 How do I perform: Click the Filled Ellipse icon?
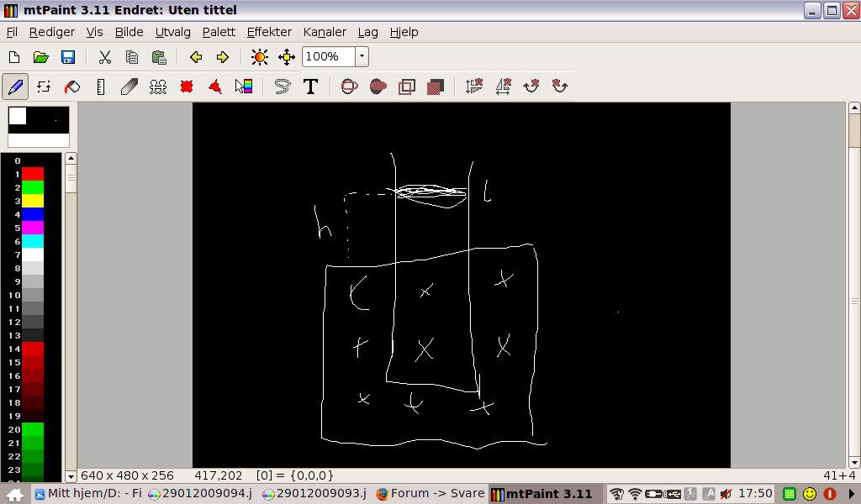point(378,87)
